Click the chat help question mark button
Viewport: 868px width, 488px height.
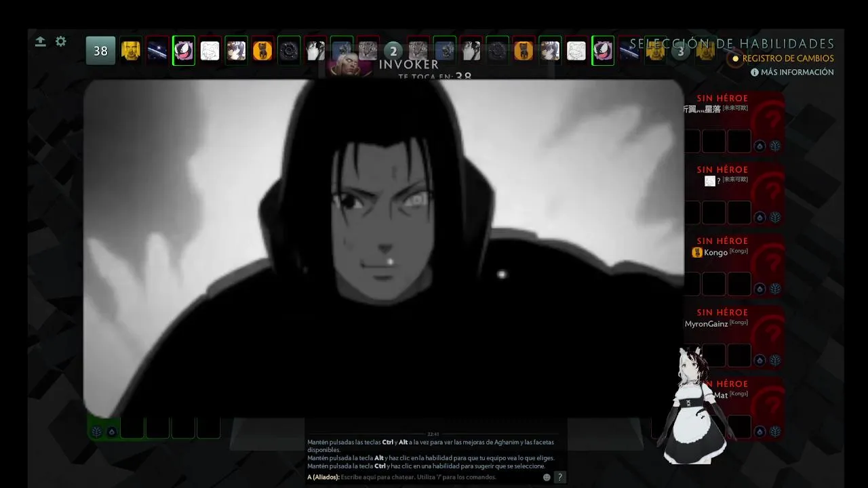click(559, 477)
